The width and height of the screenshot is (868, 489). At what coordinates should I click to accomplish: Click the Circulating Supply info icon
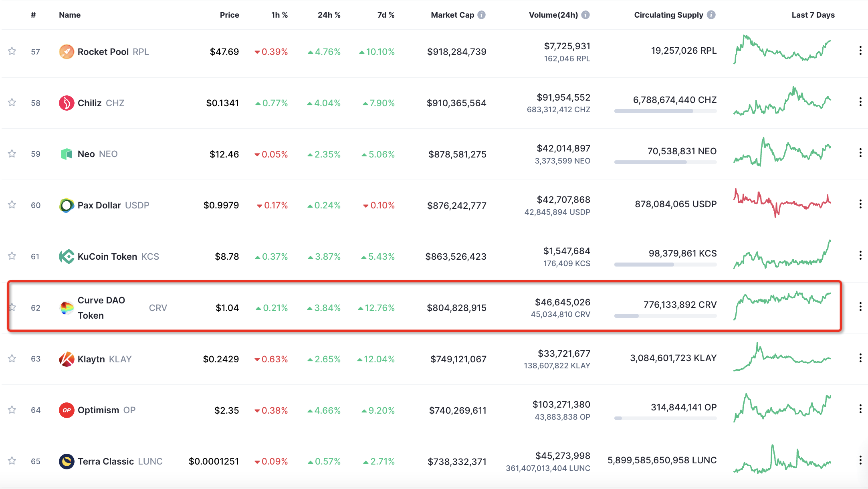click(711, 15)
